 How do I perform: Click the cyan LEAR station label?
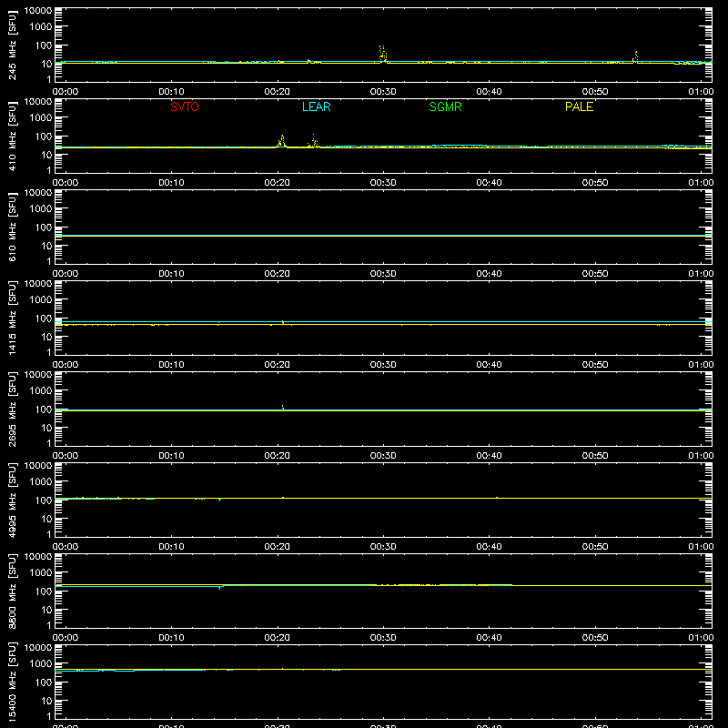click(x=316, y=106)
